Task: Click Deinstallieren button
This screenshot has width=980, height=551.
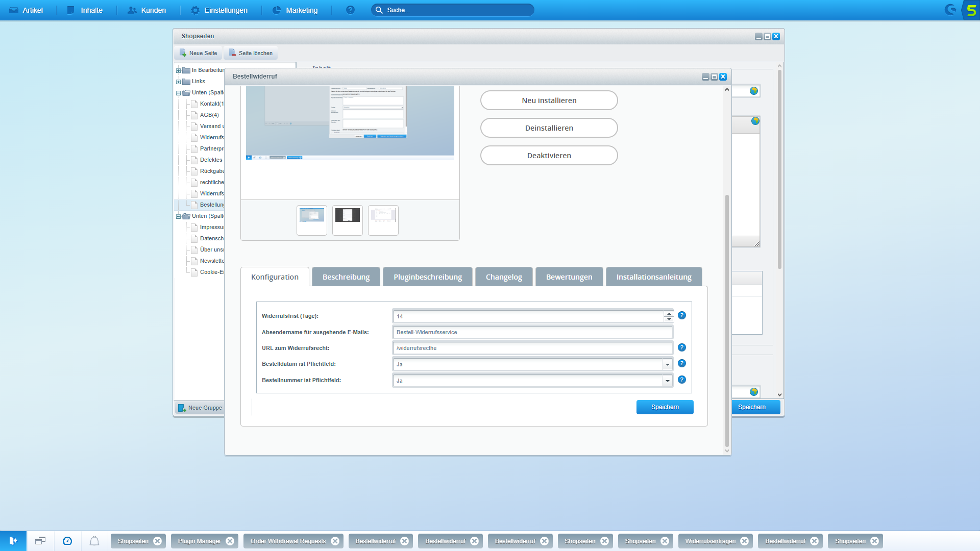Action: pyautogui.click(x=549, y=128)
